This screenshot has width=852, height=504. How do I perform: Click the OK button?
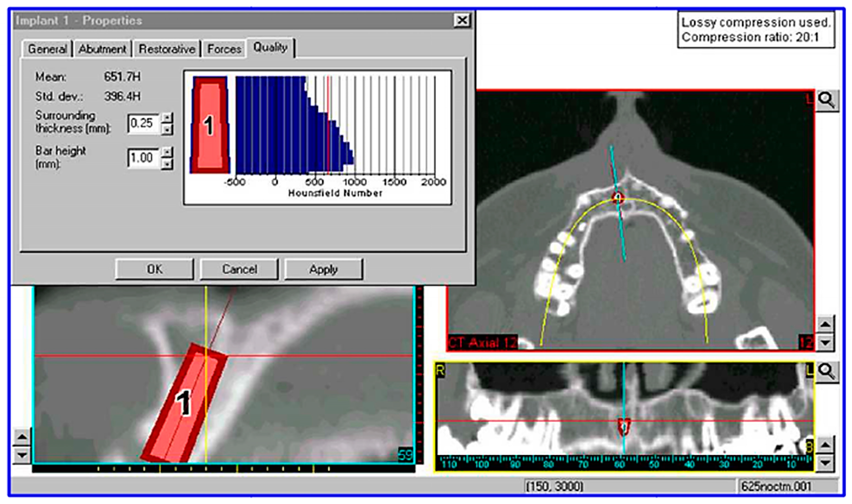coord(155,269)
